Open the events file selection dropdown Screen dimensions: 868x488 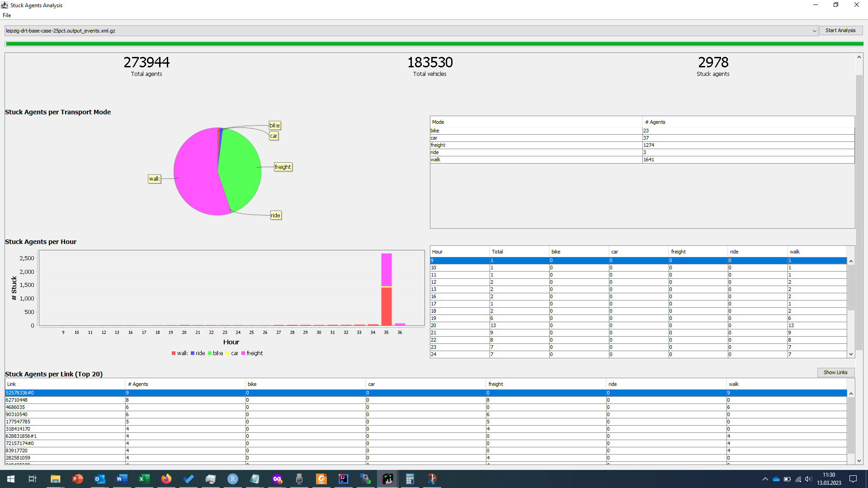point(815,31)
